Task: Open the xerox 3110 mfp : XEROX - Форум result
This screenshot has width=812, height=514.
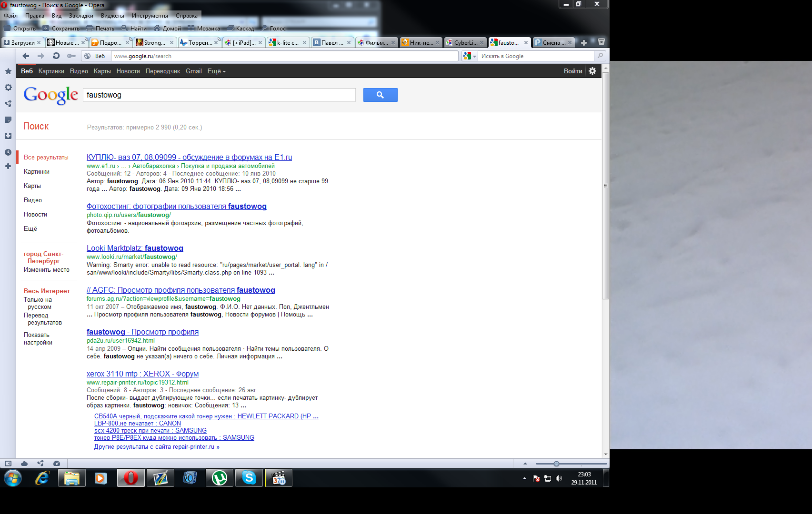Action: pyautogui.click(x=142, y=374)
